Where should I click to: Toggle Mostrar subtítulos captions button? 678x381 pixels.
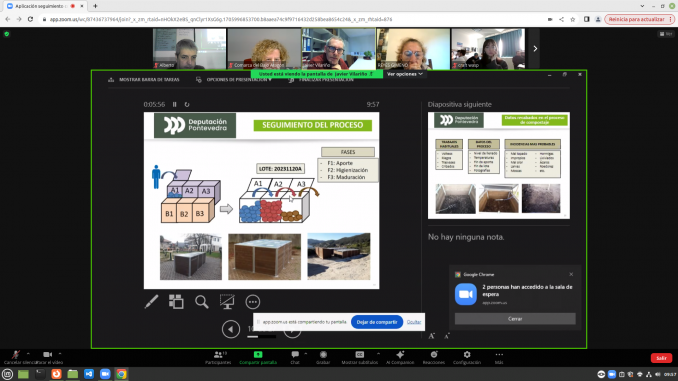359,358
